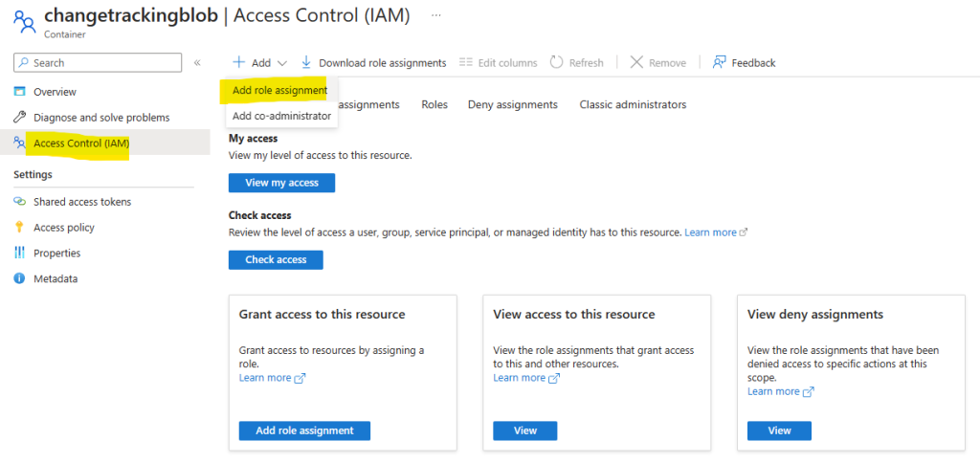Open Metadata in sidebar

point(56,278)
